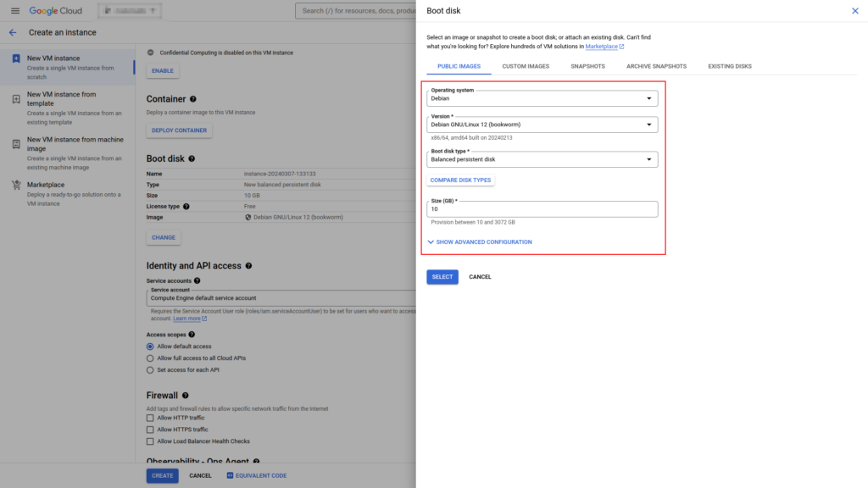
Task: Open the Operating system dropdown
Action: [542, 98]
